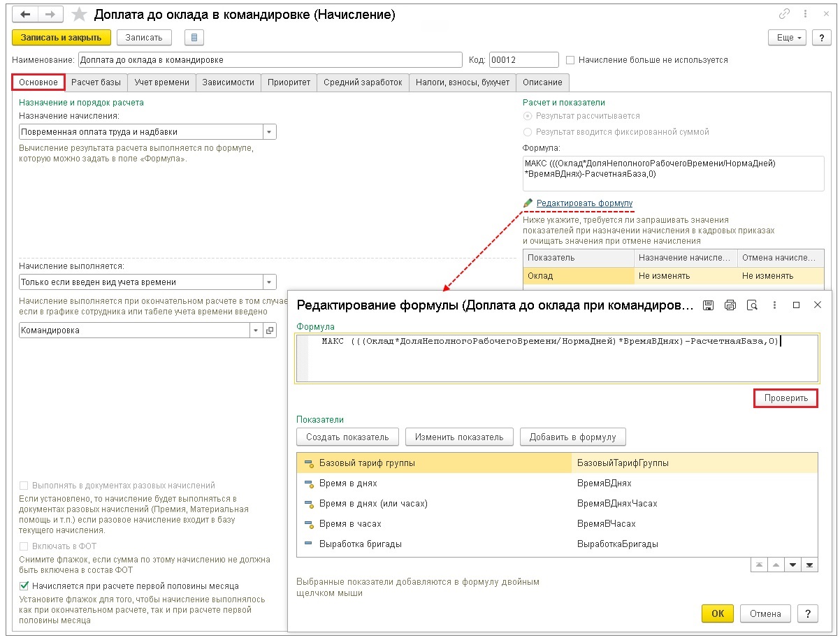
Task: Click Отмена in the formula dialog
Action: [765, 613]
